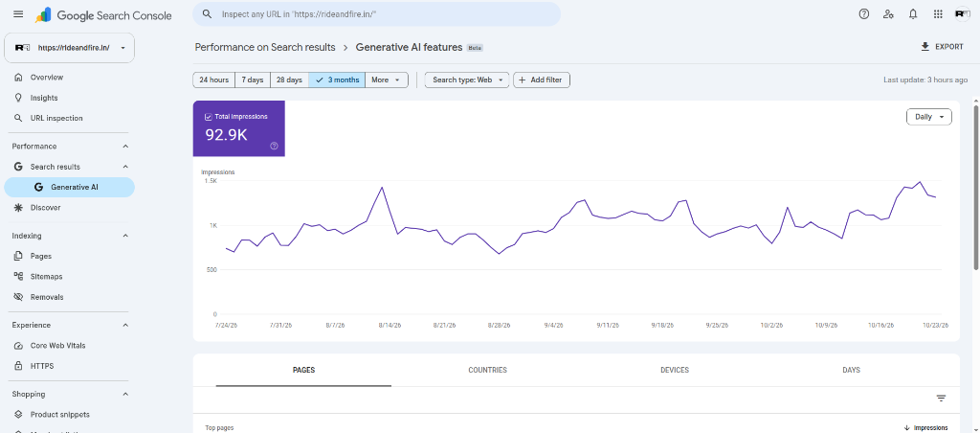Collapse the Indexing section
980x433 pixels.
click(x=125, y=236)
